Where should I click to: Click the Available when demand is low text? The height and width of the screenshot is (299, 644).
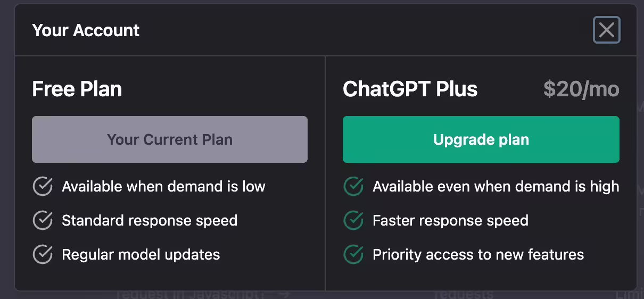point(163,187)
